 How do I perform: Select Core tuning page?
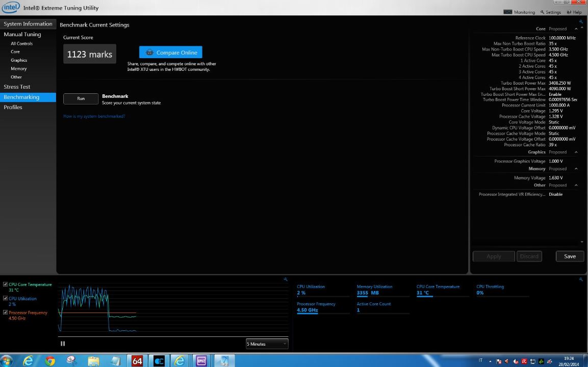pyautogui.click(x=15, y=51)
